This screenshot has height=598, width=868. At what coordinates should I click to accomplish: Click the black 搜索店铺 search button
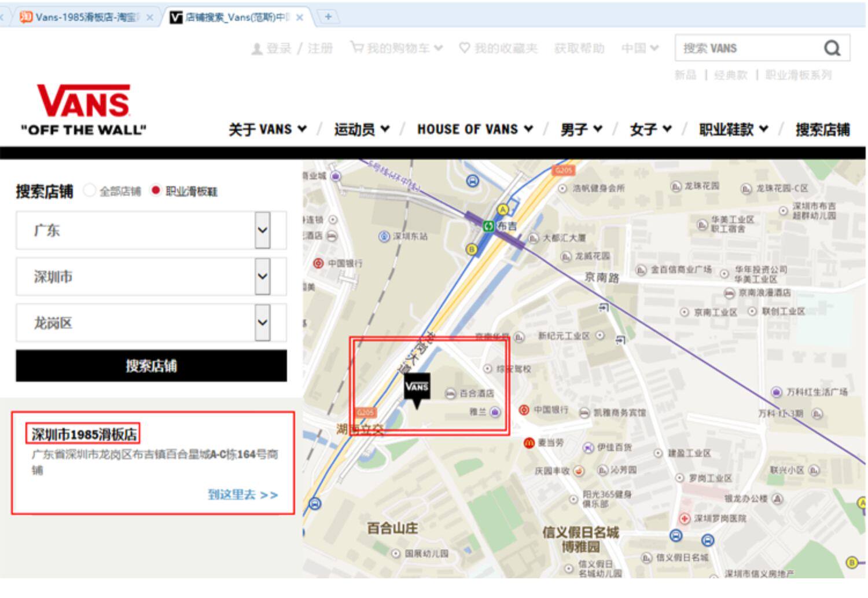(x=151, y=366)
